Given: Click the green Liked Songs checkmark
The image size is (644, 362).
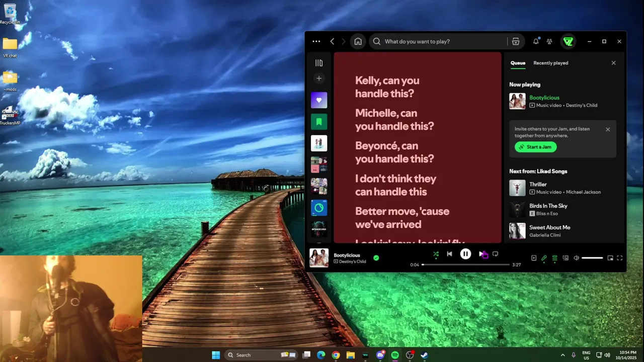Looking at the screenshot, I should tap(376, 258).
